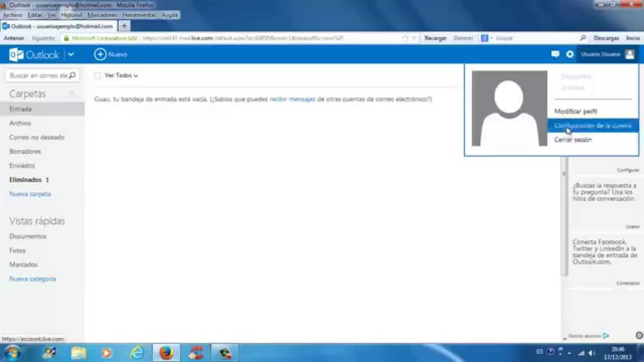Click the Anterior back button
This screenshot has height=362, width=644.
pyautogui.click(x=14, y=38)
